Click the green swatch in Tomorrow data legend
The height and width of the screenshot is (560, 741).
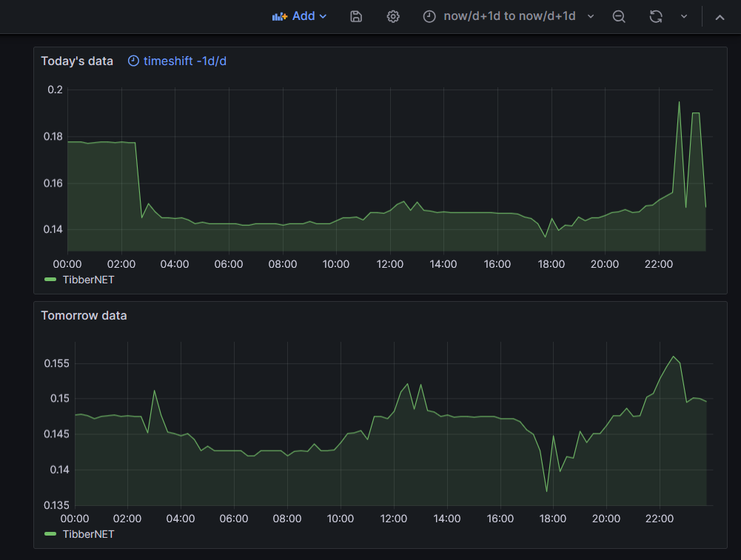click(x=50, y=534)
